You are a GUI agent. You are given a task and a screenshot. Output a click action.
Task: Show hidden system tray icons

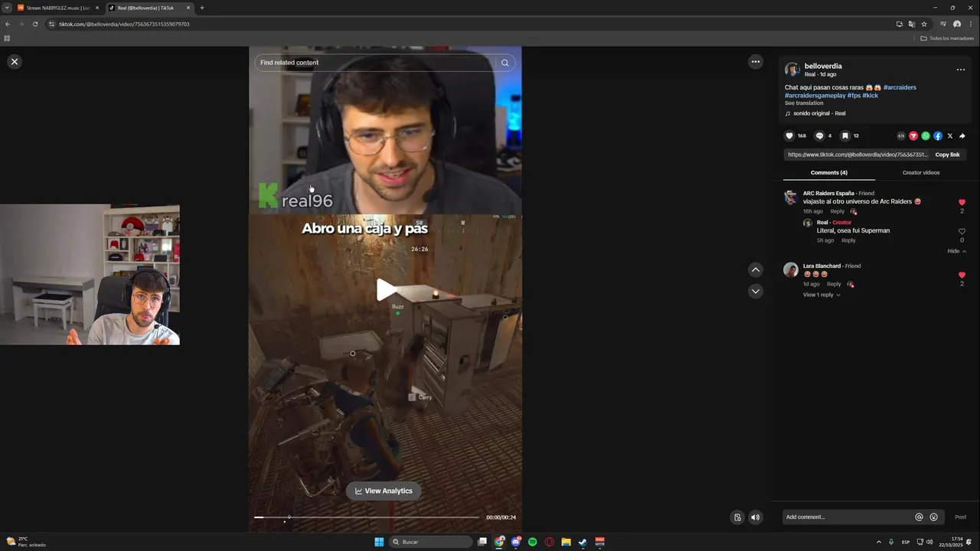pyautogui.click(x=878, y=542)
